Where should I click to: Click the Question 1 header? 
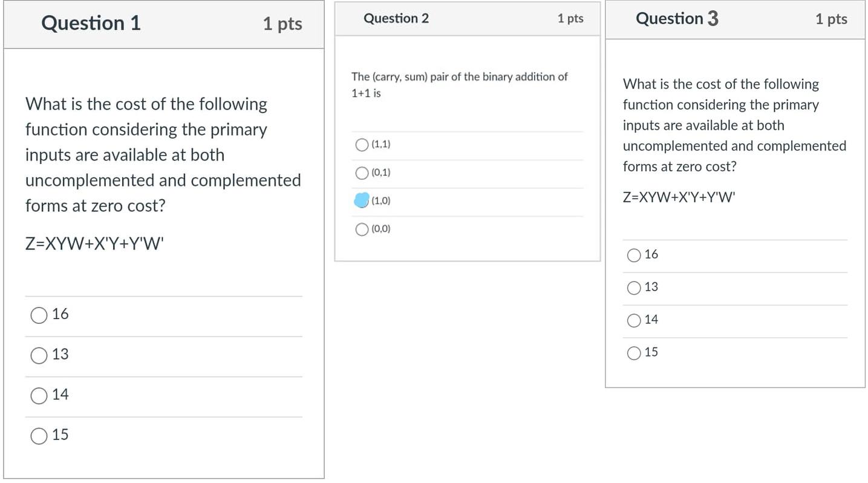point(91,24)
